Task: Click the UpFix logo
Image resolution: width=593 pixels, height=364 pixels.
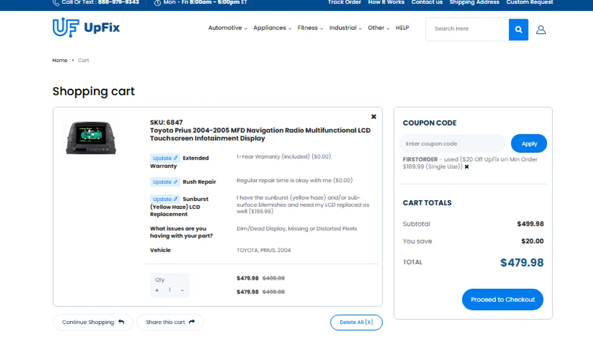Action: pos(86,28)
